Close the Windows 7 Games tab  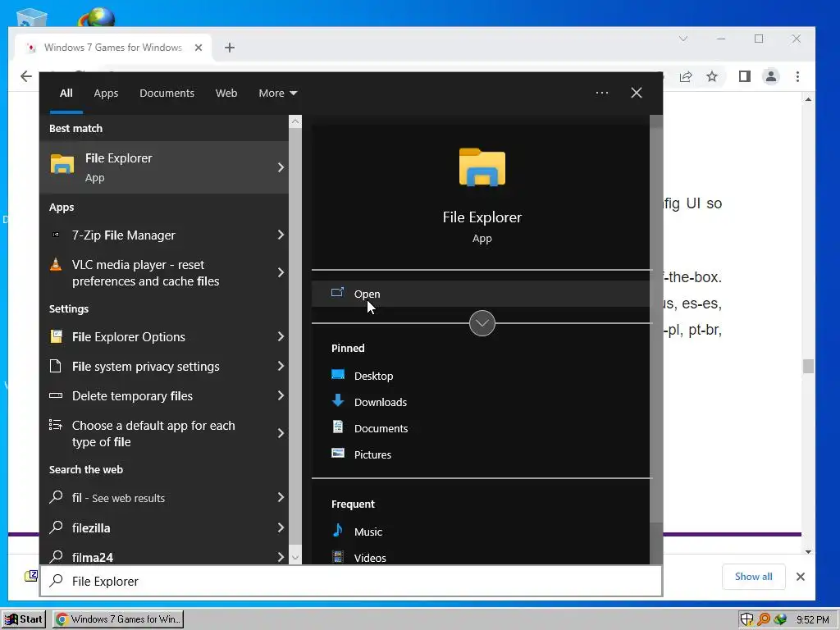tap(199, 48)
